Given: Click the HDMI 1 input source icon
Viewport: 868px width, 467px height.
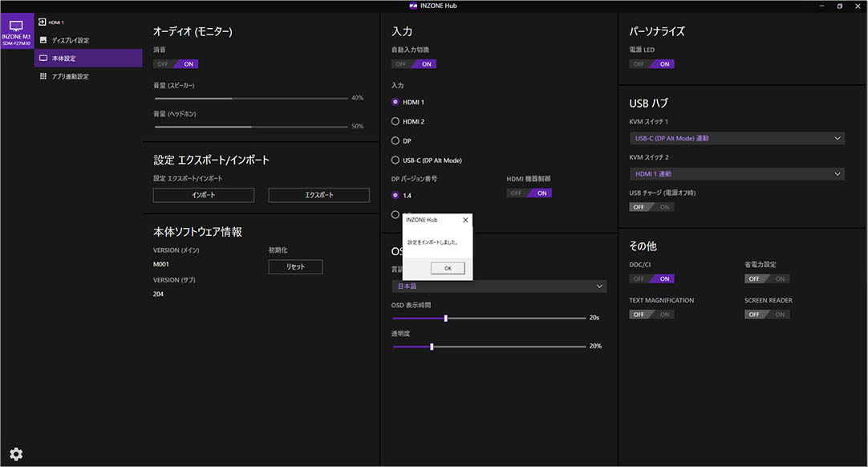Looking at the screenshot, I should (x=43, y=22).
